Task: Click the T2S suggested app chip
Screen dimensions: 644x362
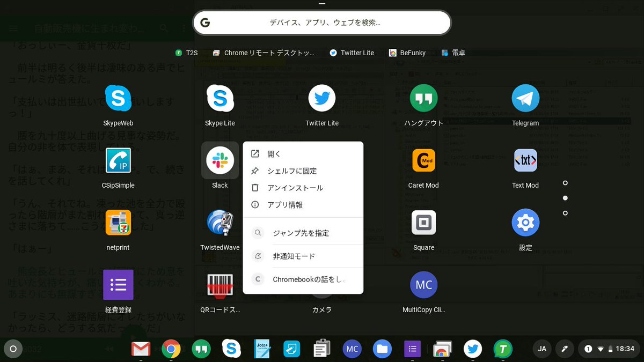Action: click(x=187, y=53)
